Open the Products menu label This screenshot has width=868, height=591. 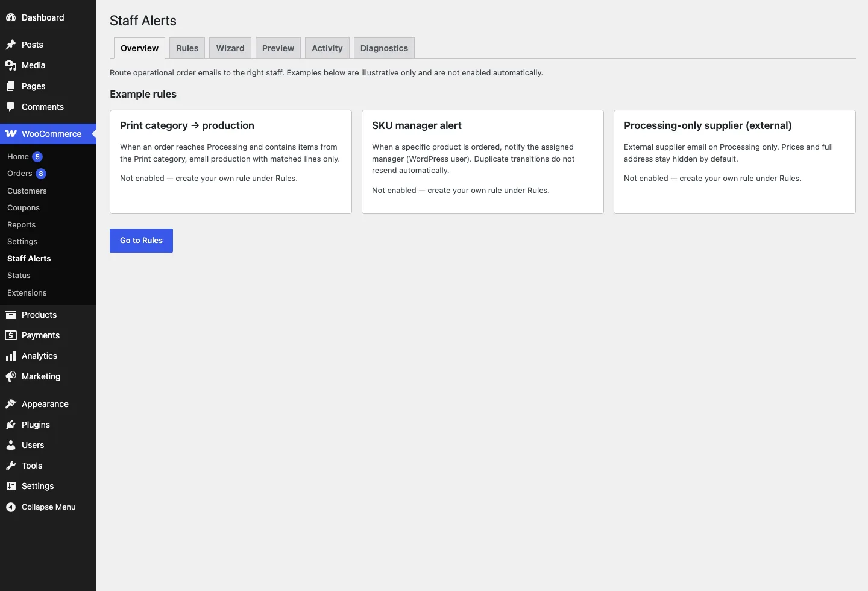[39, 315]
